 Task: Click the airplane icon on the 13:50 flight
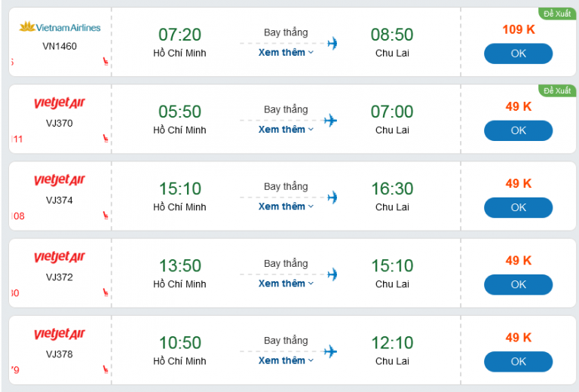pos(332,274)
